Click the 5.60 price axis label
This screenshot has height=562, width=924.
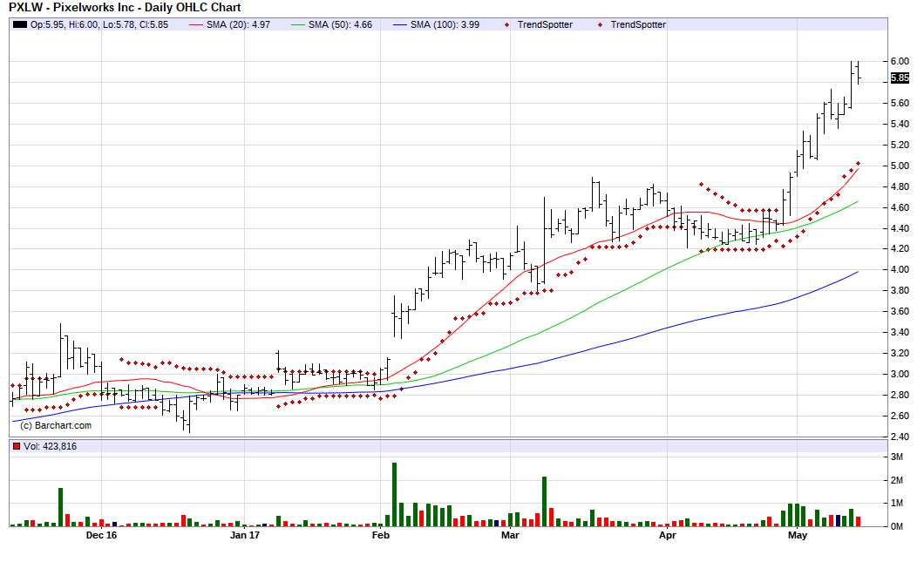900,103
